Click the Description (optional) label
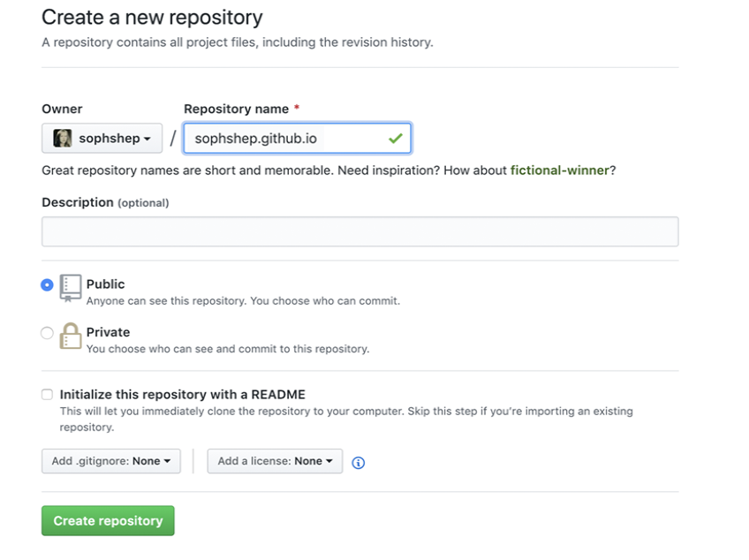Screen dimensions: 749x560 pyautogui.click(x=105, y=202)
